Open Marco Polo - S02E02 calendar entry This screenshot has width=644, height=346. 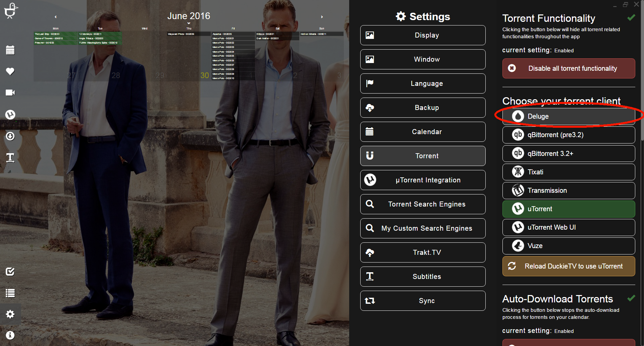click(233, 43)
